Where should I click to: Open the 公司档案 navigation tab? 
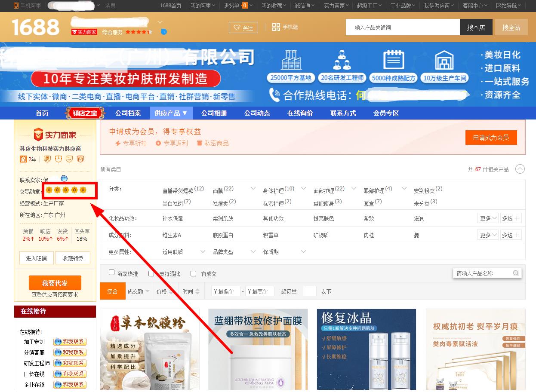128,113
